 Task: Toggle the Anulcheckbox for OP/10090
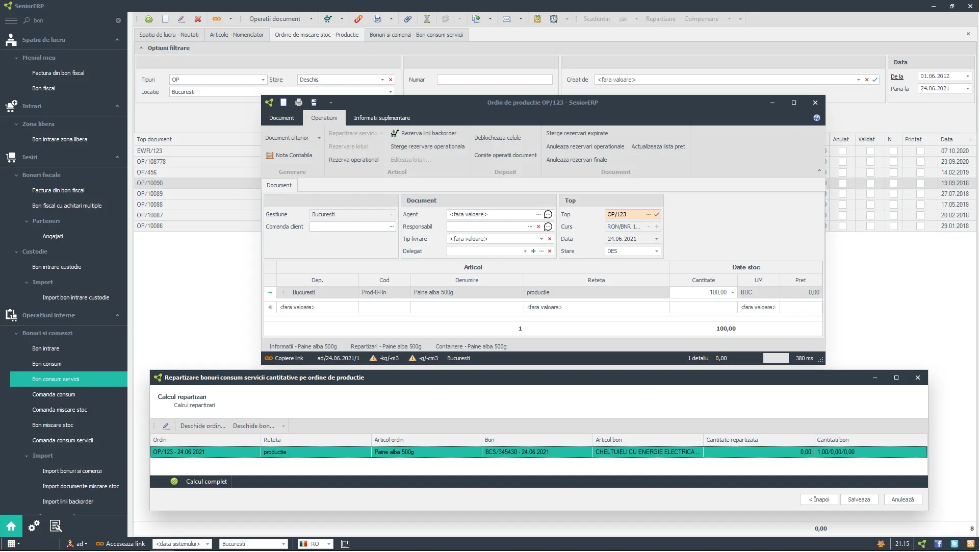tap(841, 183)
